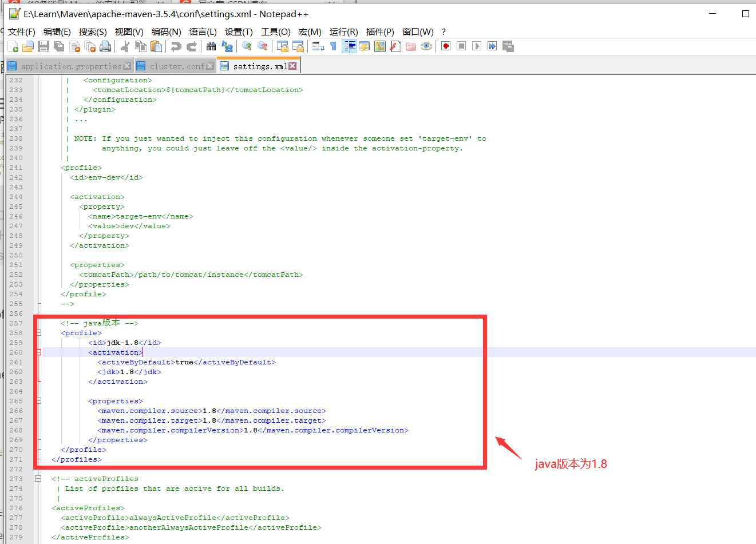Open the 运行(R) menu
Screen dimensions: 756x544
[x=344, y=32]
